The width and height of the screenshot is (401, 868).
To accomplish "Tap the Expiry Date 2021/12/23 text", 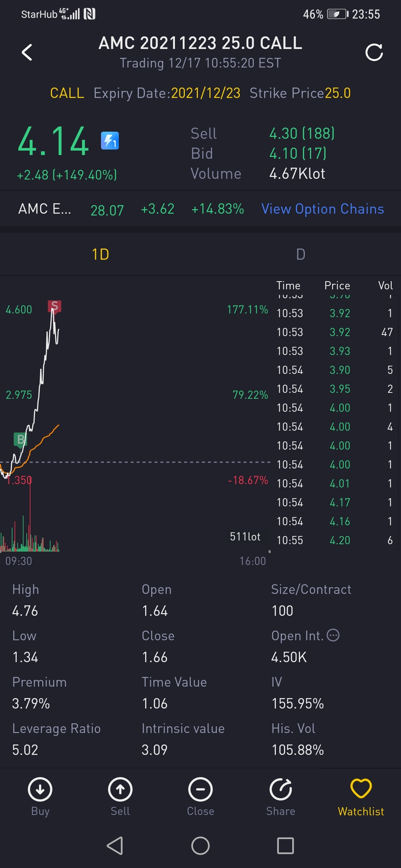I will tap(167, 93).
